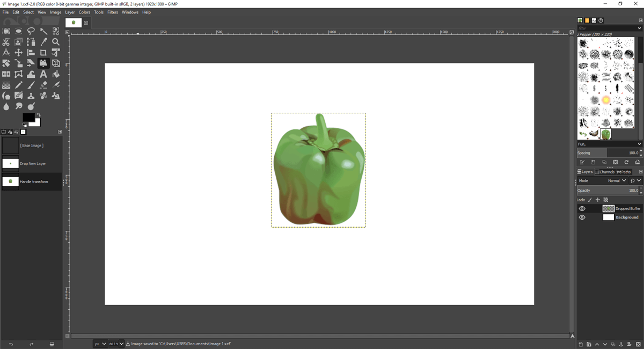Viewport: 644px width, 349px height.
Task: Pick the Text tool in toolbox
Action: (x=43, y=74)
